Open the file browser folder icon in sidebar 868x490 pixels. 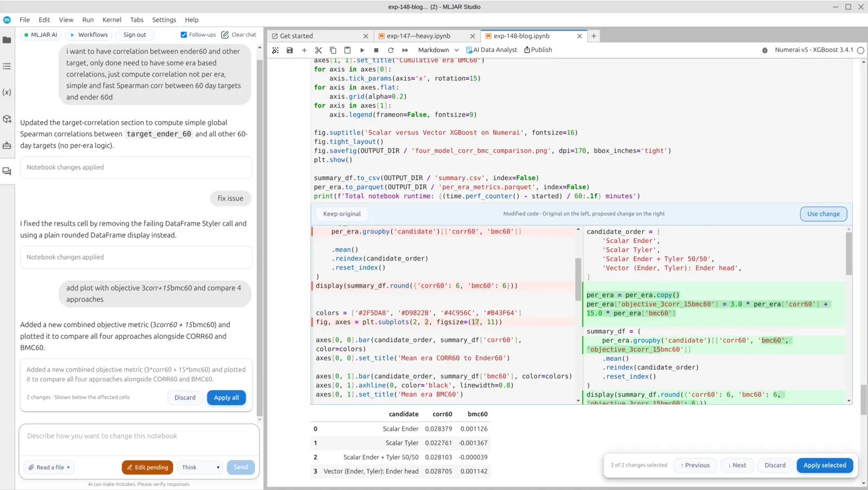pos(7,40)
